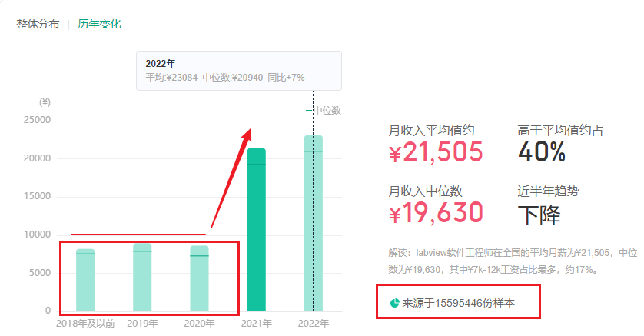Click the 解读 labview salary description paragraph

click(513, 261)
